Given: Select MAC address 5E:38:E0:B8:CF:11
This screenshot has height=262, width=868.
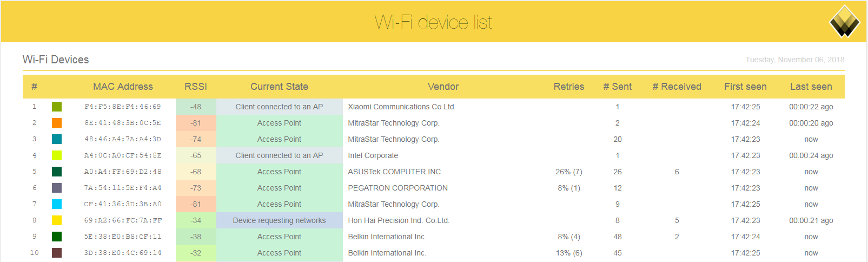Looking at the screenshot, I should (x=123, y=237).
